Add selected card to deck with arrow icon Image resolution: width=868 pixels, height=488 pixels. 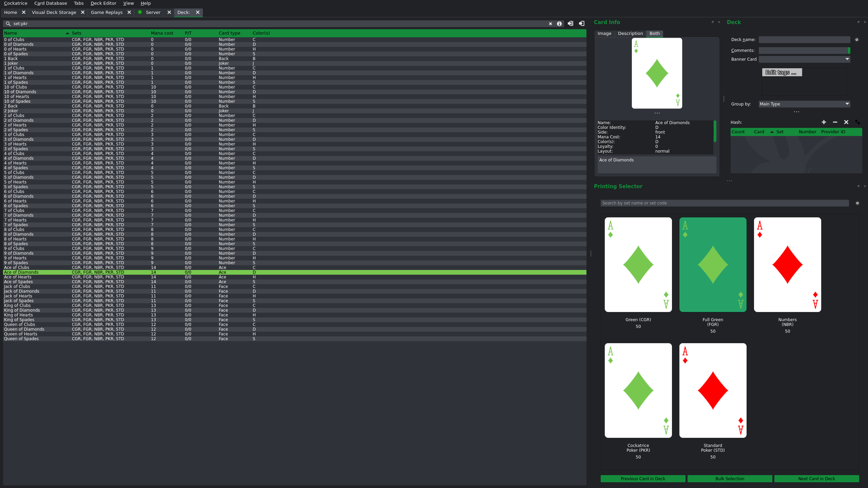570,23
